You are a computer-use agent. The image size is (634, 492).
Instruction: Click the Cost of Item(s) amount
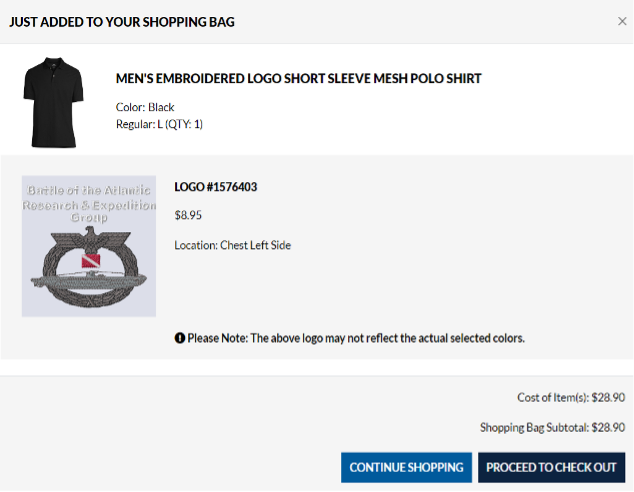point(608,397)
